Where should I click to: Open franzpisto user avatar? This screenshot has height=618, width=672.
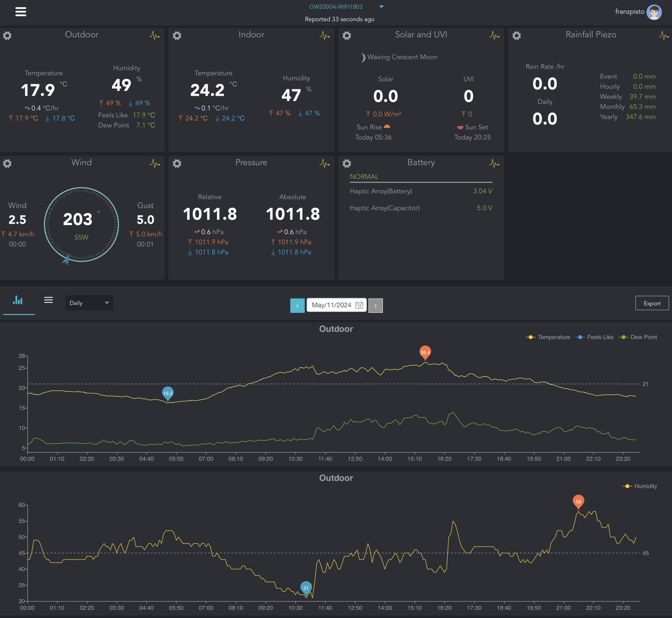(654, 12)
